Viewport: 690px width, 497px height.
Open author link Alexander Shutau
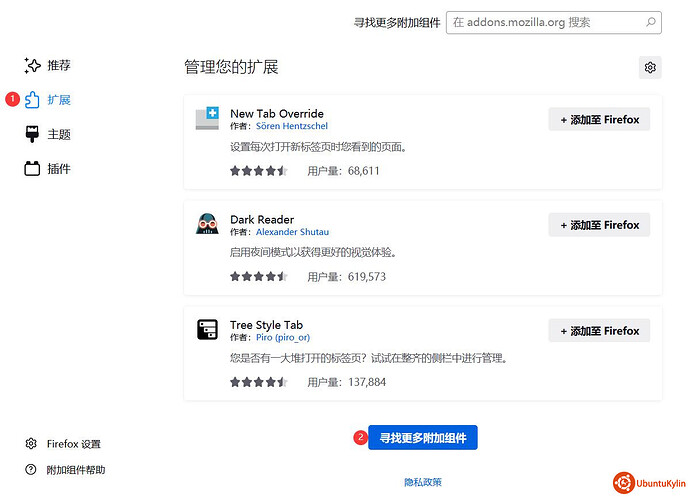[292, 232]
